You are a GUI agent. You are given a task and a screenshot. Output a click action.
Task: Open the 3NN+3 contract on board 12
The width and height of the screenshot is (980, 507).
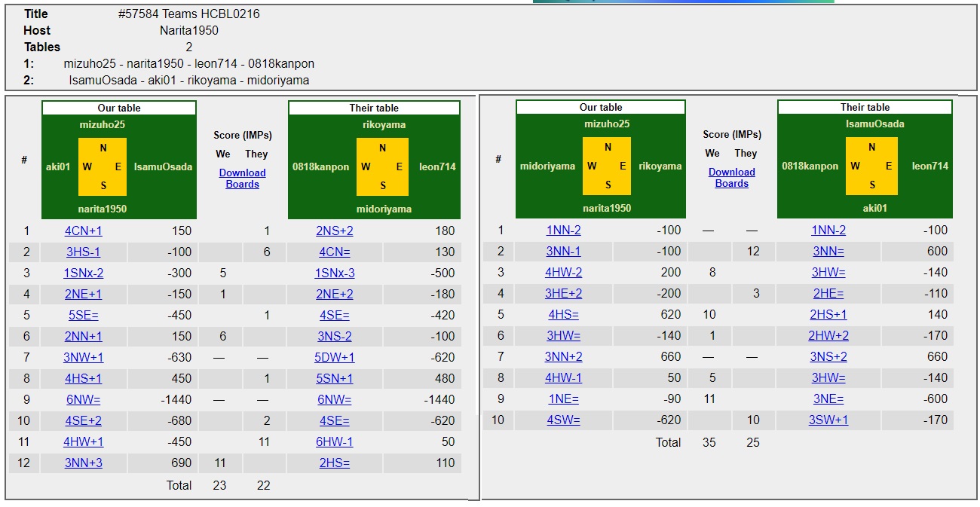pyautogui.click(x=83, y=463)
